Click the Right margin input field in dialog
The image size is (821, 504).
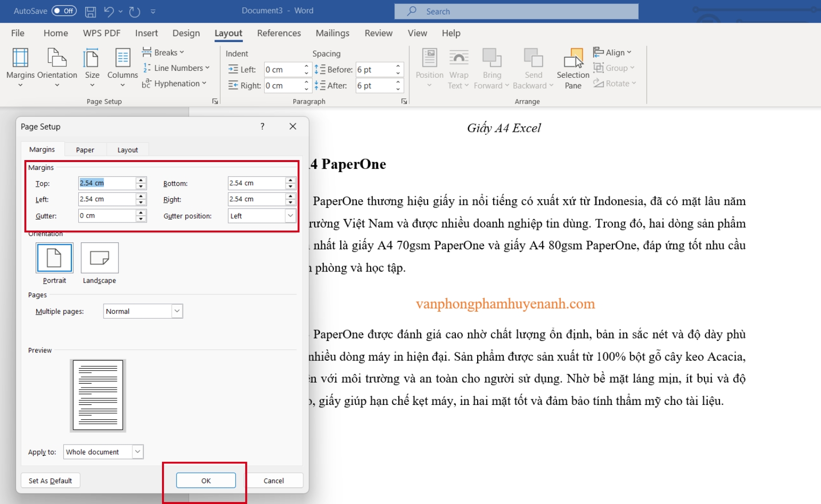257,199
